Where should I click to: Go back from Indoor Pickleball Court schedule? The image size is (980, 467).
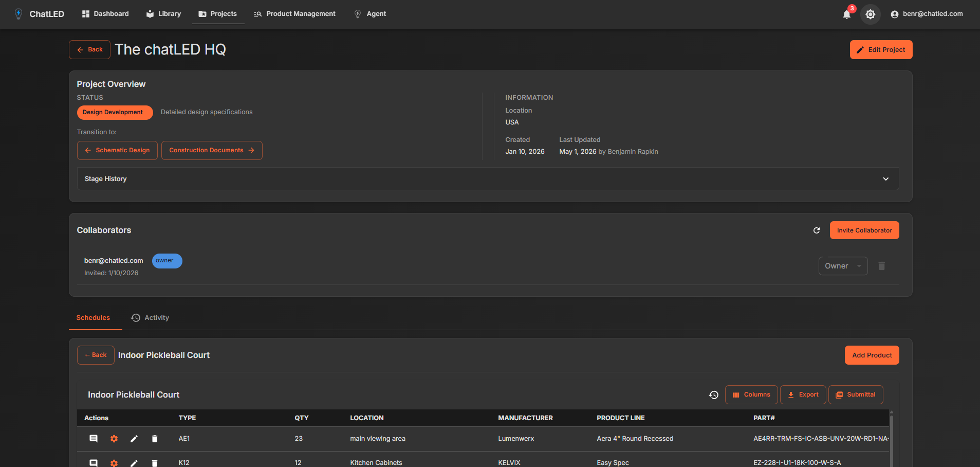tap(96, 355)
